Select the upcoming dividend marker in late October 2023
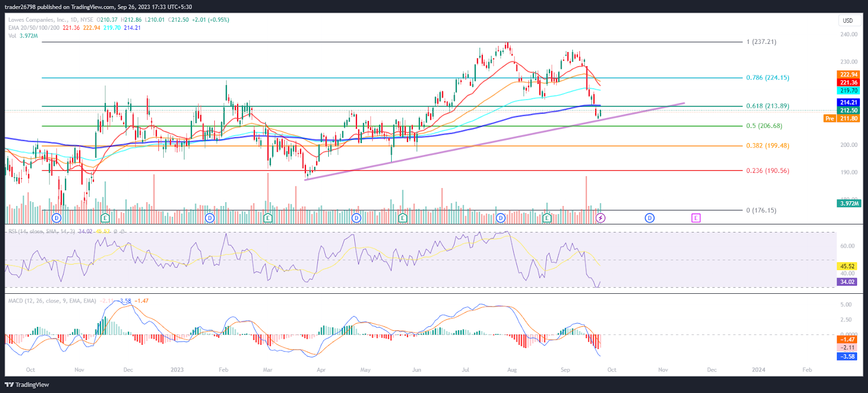Viewport: 868px width, 393px height. pyautogui.click(x=649, y=218)
